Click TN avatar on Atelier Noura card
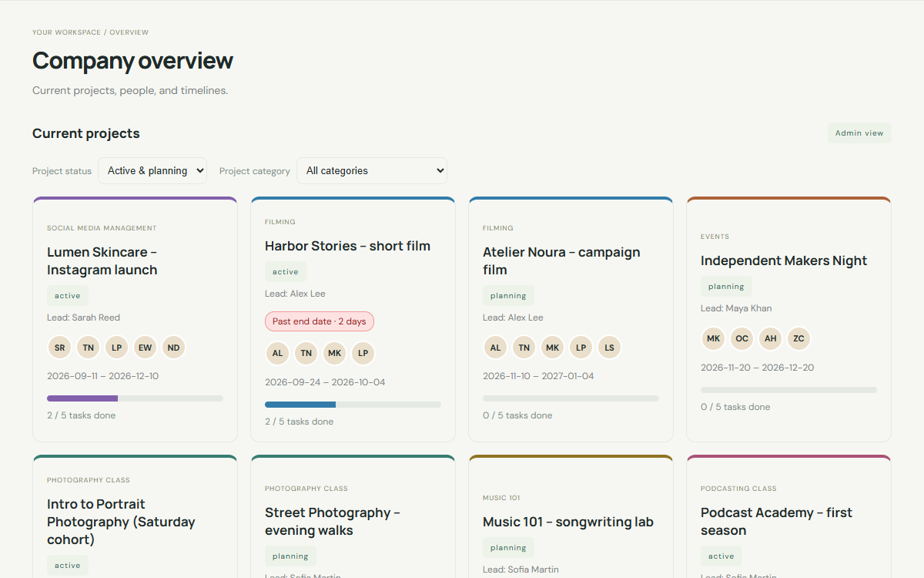Screen dimensions: 924x578 (524, 348)
